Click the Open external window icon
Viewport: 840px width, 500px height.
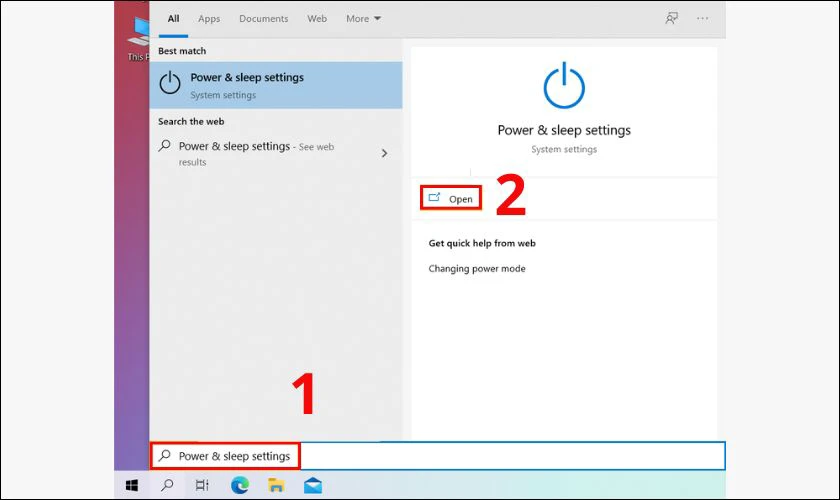(434, 198)
